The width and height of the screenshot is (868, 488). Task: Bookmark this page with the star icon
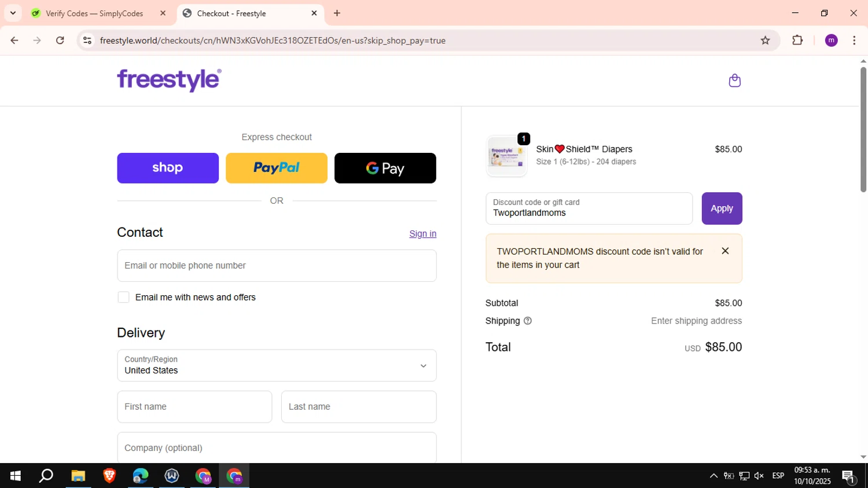(765, 41)
